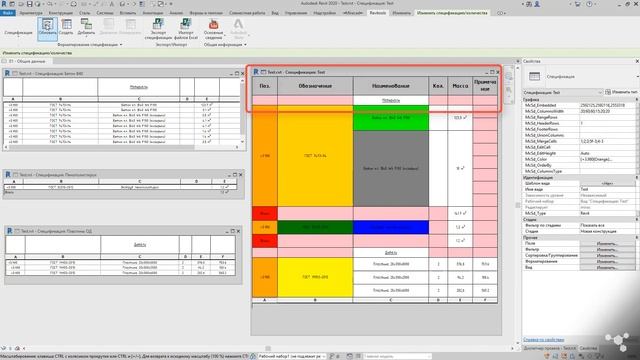Viewport: 640px width, 360px height.
Task: Click Изменить тип button in Properties
Action: pyautogui.click(x=622, y=92)
